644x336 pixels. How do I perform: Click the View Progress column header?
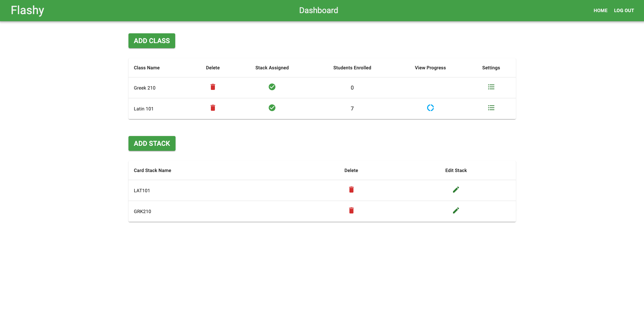pos(430,68)
